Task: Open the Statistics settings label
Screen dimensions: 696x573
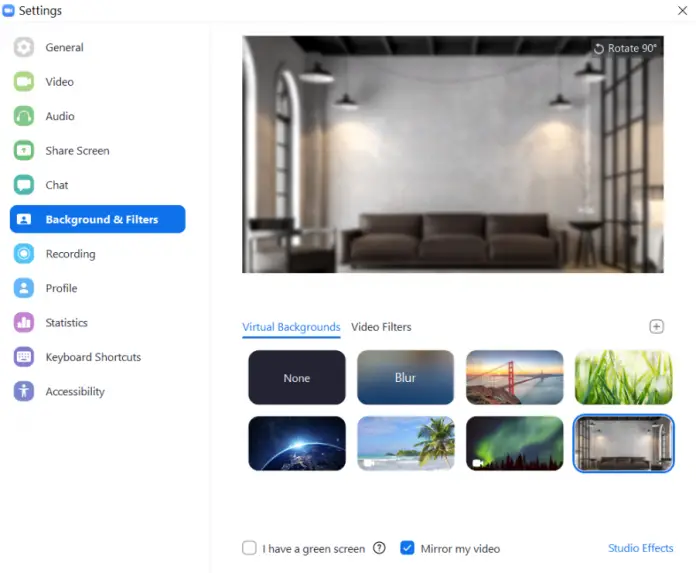Action: click(67, 323)
